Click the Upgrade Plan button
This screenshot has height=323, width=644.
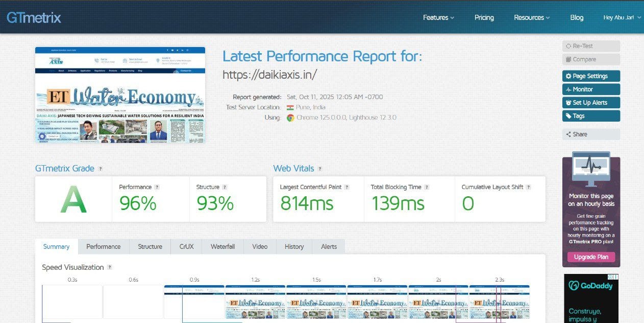tap(591, 257)
